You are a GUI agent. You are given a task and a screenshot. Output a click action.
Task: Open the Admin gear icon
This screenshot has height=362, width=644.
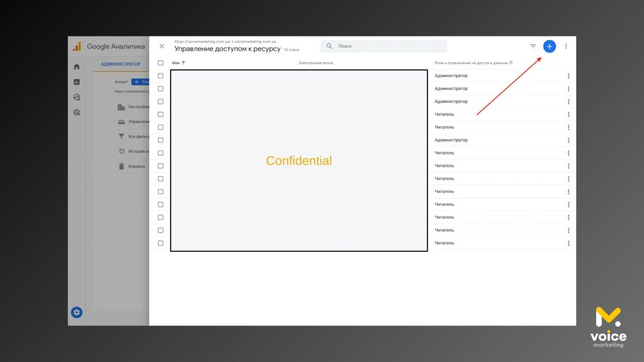tap(77, 312)
